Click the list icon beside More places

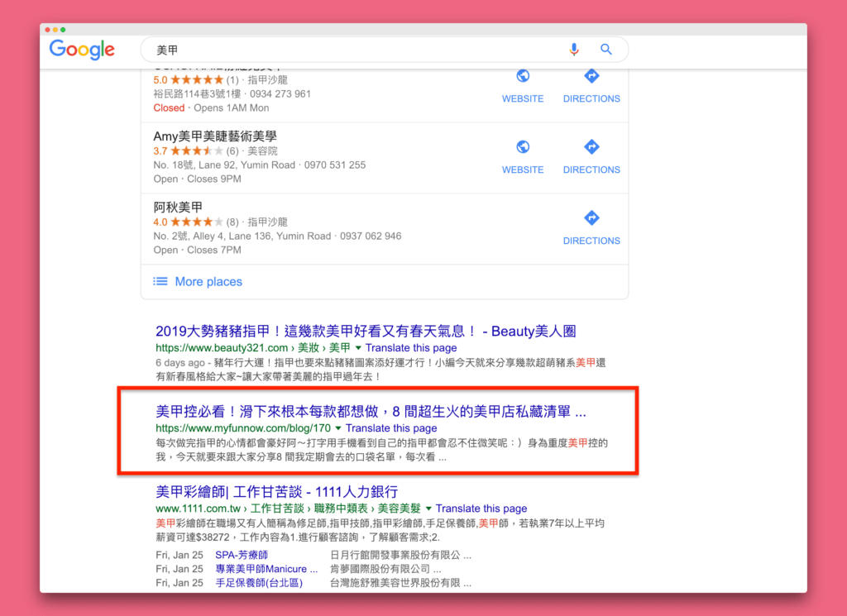pos(160,281)
